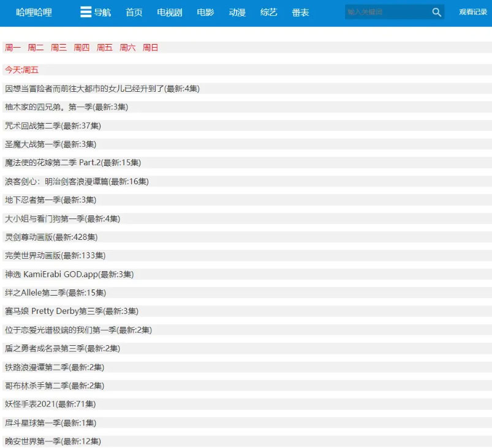Open 圣魔大战第一季 entry
492x448 pixels.
[50, 144]
